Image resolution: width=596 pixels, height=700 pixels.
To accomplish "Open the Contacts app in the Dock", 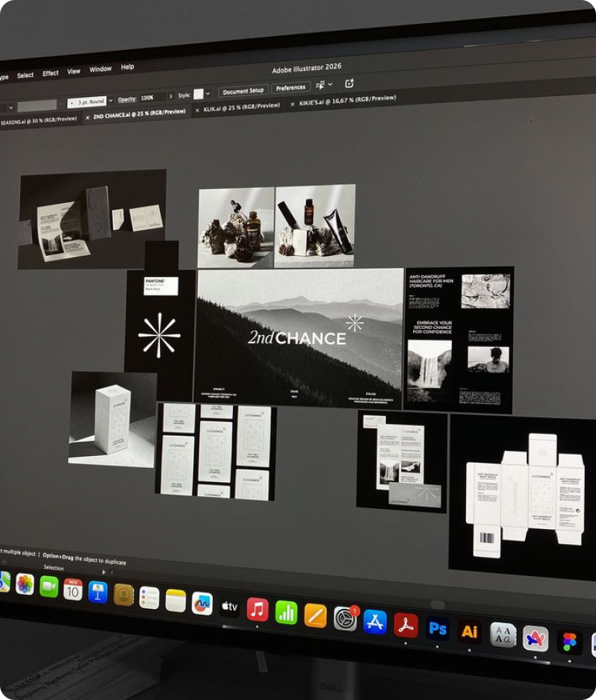I will (x=123, y=595).
